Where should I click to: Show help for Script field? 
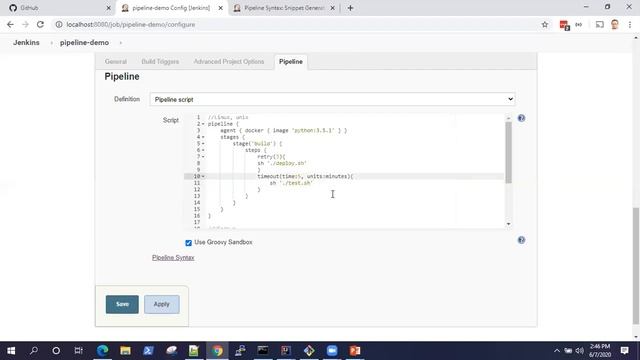coord(521,118)
